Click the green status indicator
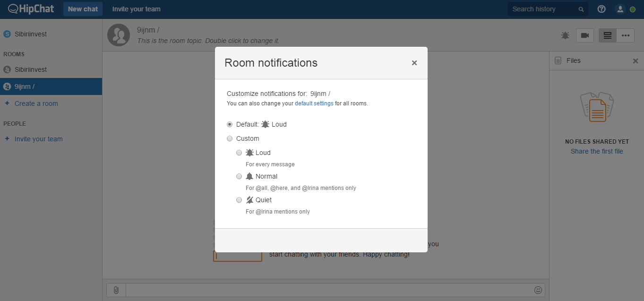 coord(633,9)
